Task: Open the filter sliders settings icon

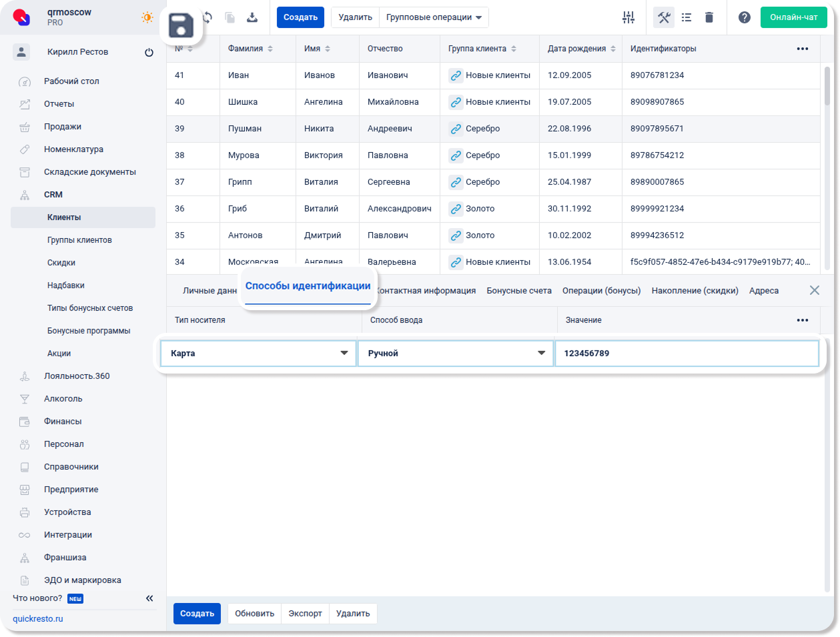Action: 628,17
